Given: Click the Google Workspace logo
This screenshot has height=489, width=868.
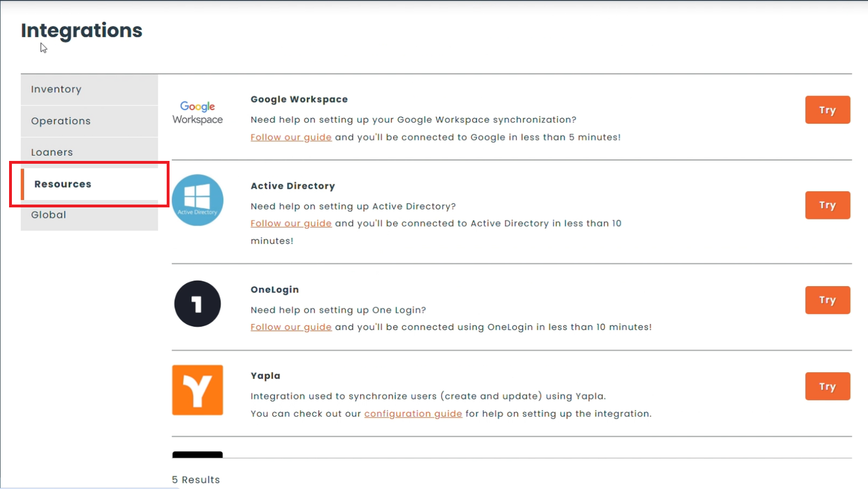Looking at the screenshot, I should coord(197,113).
